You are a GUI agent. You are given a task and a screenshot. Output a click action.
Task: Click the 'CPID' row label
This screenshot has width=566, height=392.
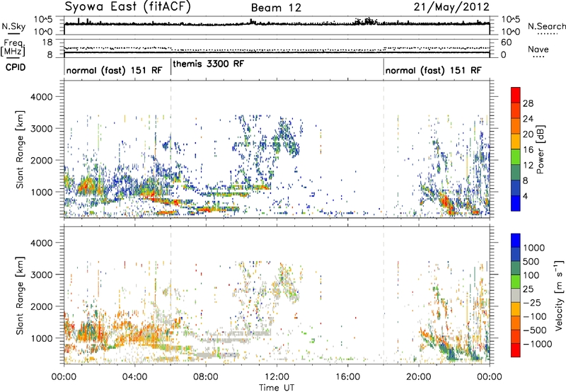[16, 67]
